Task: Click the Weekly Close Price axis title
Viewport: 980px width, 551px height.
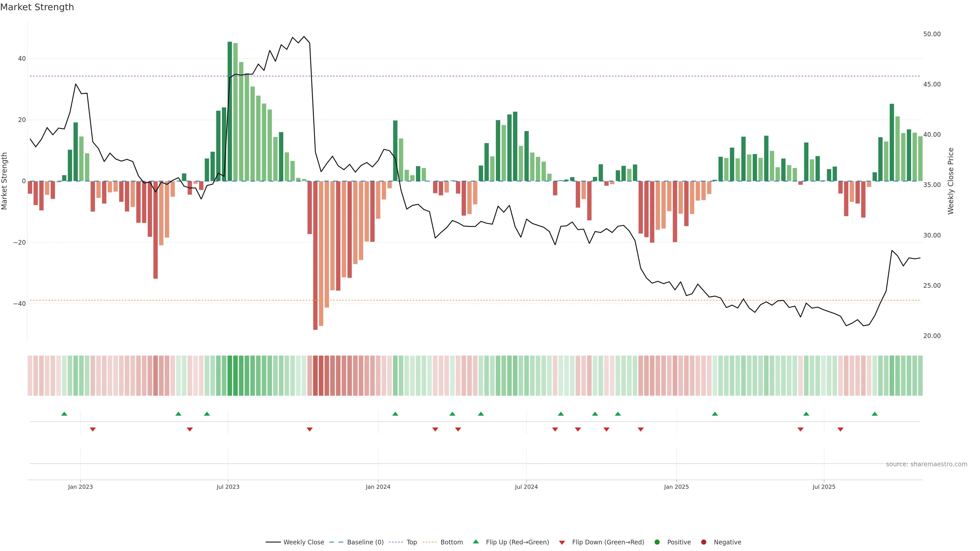Action: click(951, 181)
